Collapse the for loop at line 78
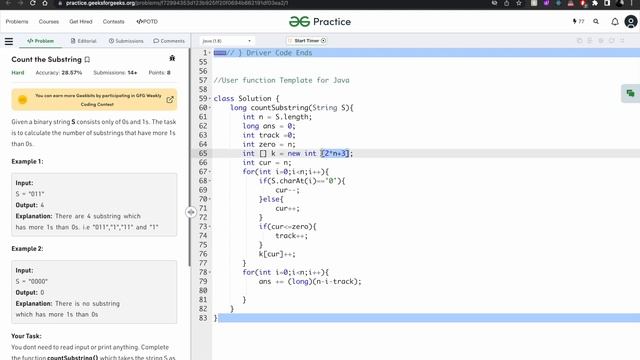Viewport: 640px width, 360px height. click(x=210, y=272)
